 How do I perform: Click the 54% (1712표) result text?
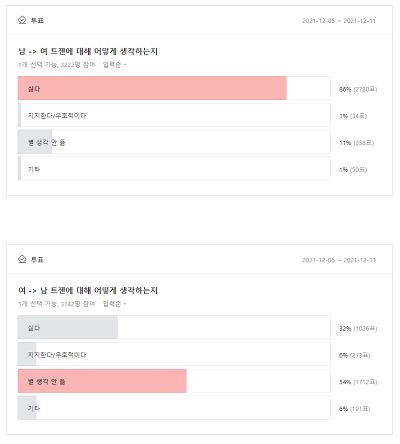[358, 382]
